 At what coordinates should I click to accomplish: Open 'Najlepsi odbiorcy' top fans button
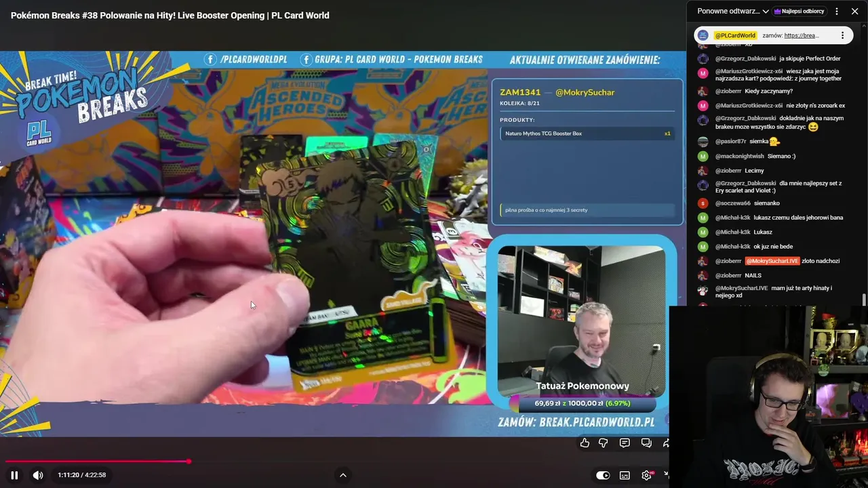tap(799, 12)
